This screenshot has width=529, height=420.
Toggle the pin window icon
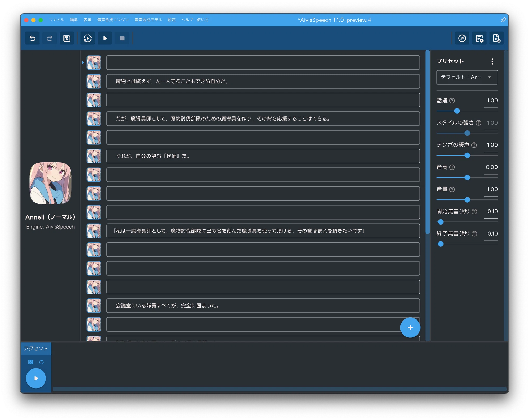pyautogui.click(x=503, y=20)
